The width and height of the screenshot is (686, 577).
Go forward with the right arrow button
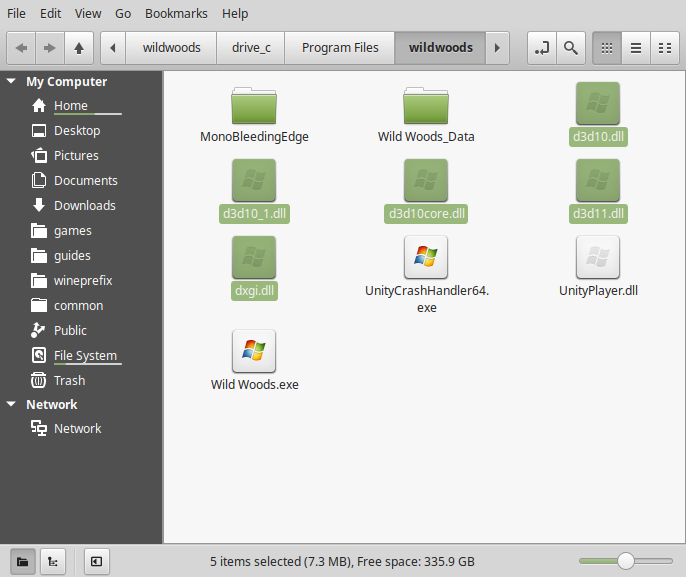pyautogui.click(x=50, y=48)
